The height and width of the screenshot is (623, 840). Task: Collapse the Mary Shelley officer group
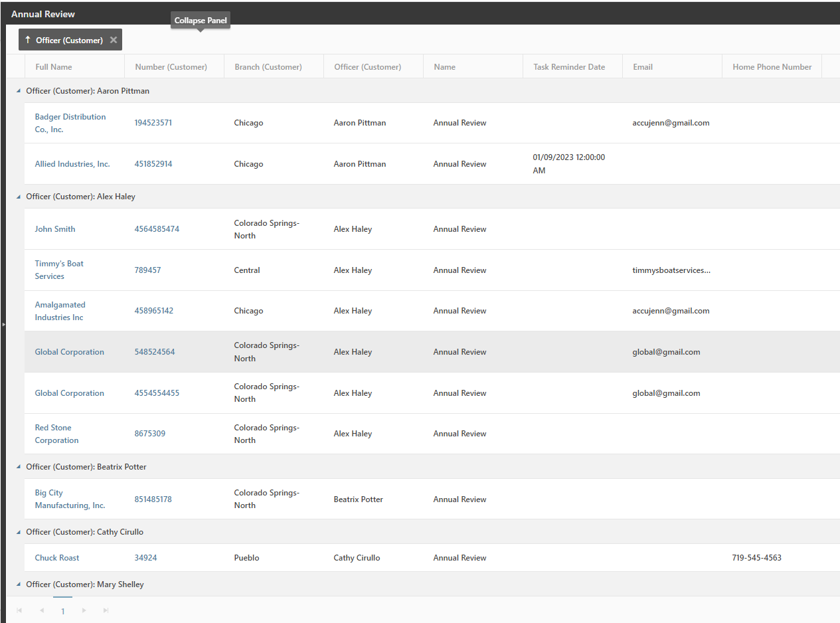(x=19, y=584)
